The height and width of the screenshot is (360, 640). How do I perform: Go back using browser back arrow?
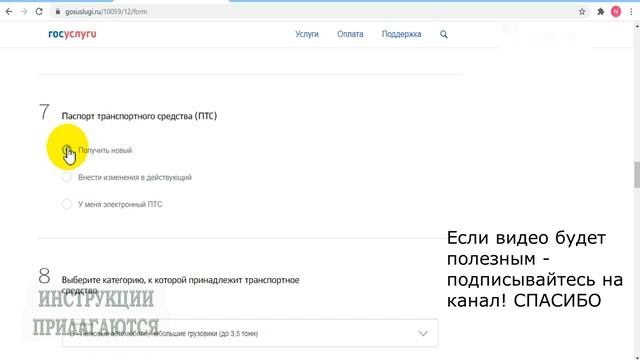pyautogui.click(x=9, y=11)
